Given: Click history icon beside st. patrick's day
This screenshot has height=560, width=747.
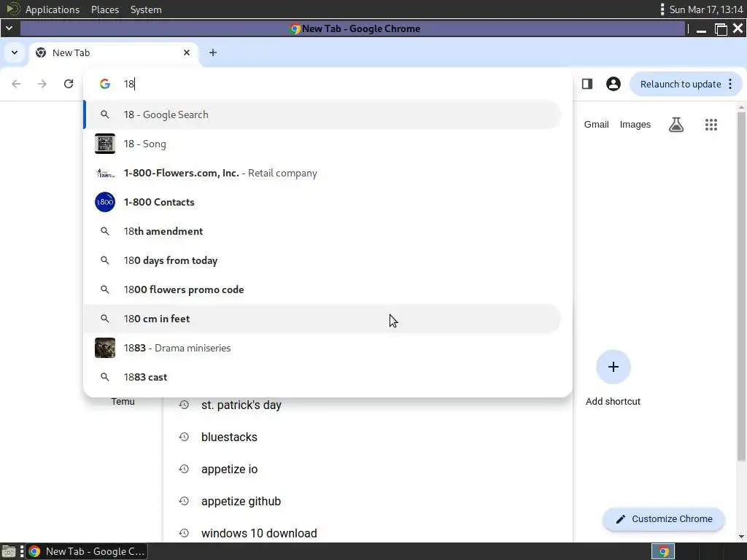Looking at the screenshot, I should pyautogui.click(x=184, y=405).
